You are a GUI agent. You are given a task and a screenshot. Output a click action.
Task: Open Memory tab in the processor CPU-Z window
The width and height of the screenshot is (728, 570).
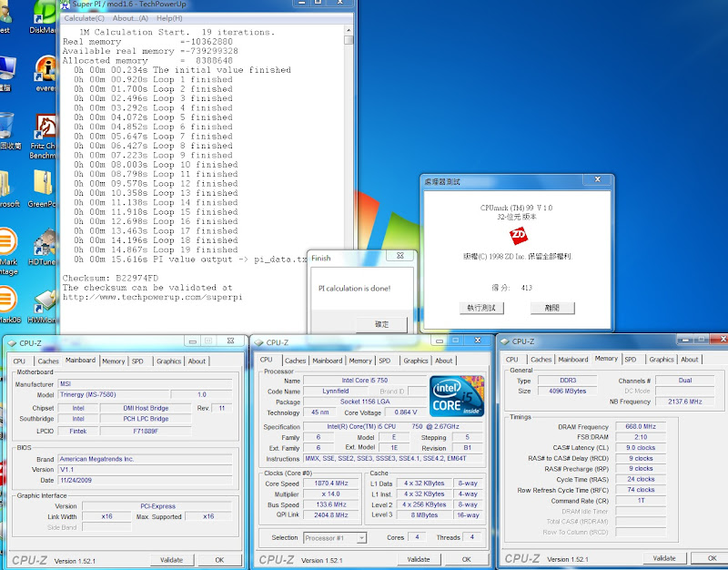360,361
